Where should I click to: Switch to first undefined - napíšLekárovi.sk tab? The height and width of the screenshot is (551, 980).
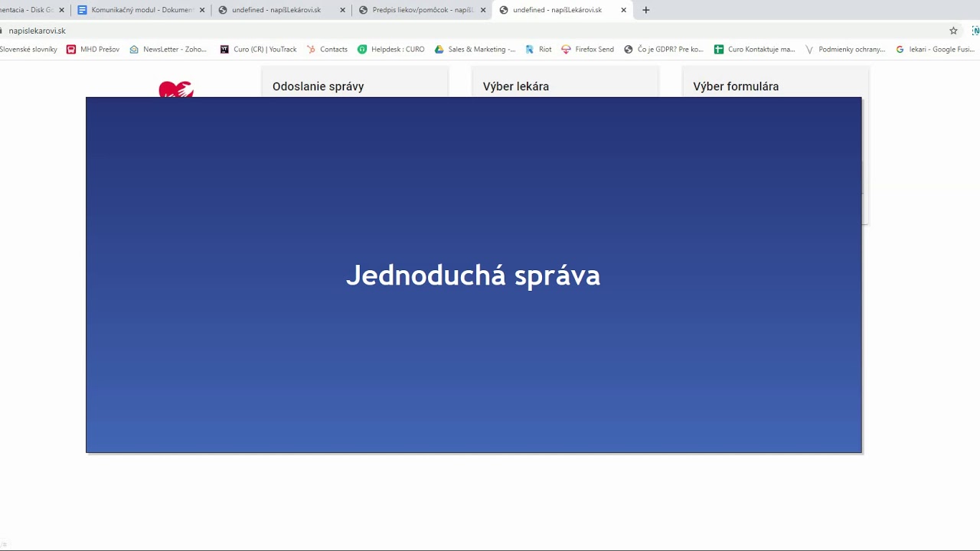[281, 10]
